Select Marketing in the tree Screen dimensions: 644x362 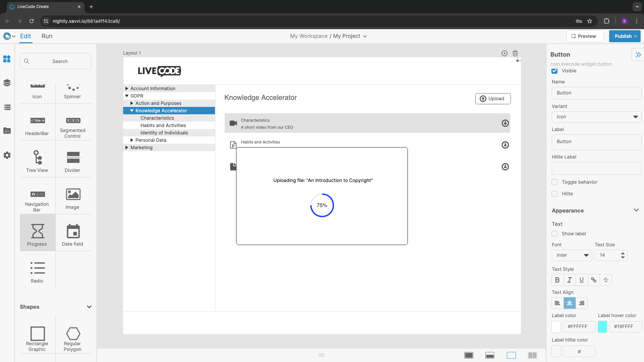(142, 147)
